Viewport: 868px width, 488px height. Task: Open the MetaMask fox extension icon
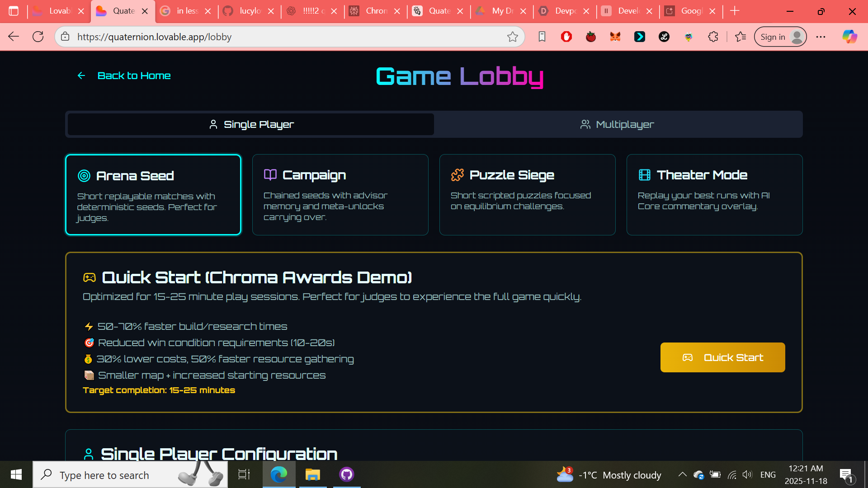tap(615, 37)
